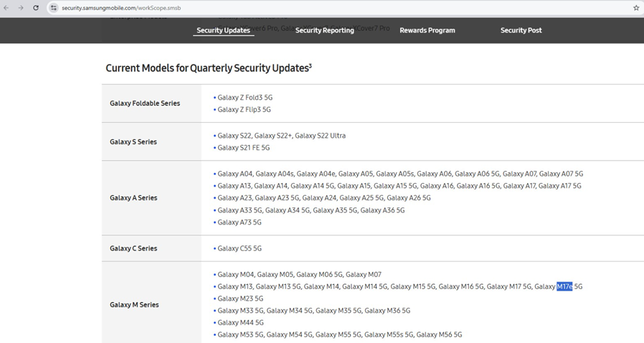Select the Galaxy M Series row header

(134, 304)
